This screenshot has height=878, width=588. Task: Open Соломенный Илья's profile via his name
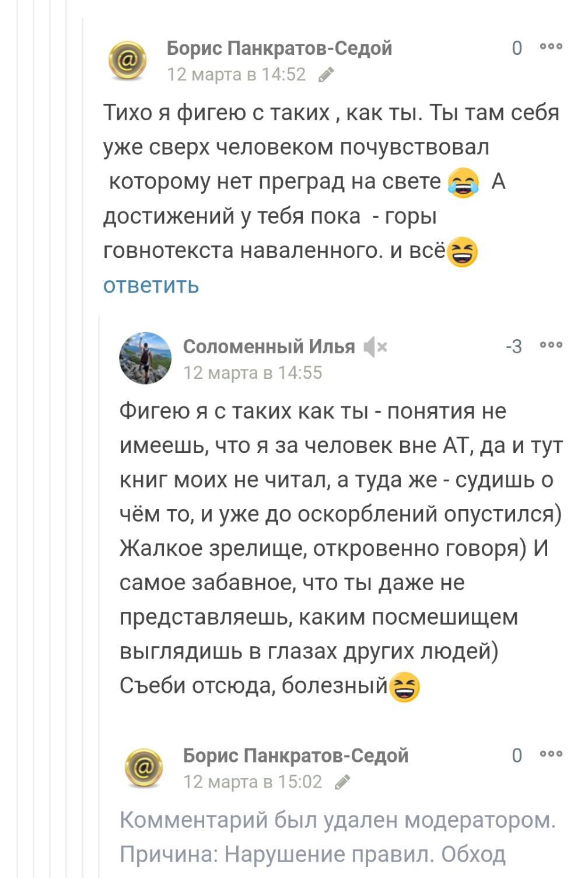pos(269,347)
